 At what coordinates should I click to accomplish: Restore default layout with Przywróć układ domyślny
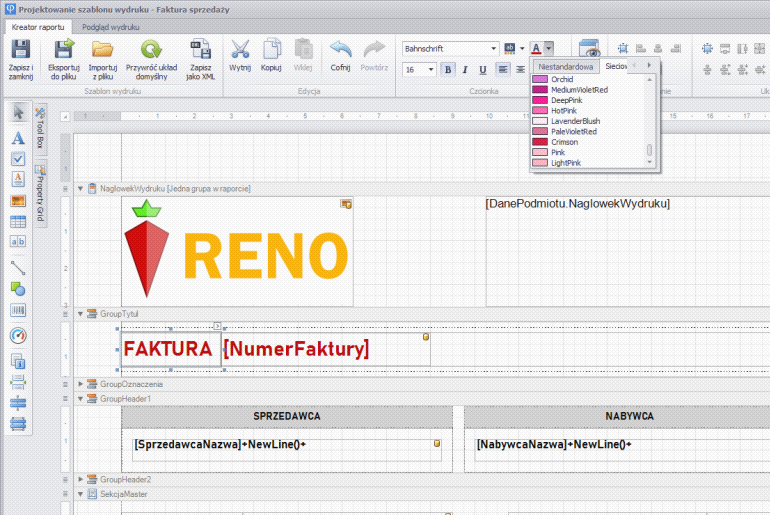coord(151,59)
